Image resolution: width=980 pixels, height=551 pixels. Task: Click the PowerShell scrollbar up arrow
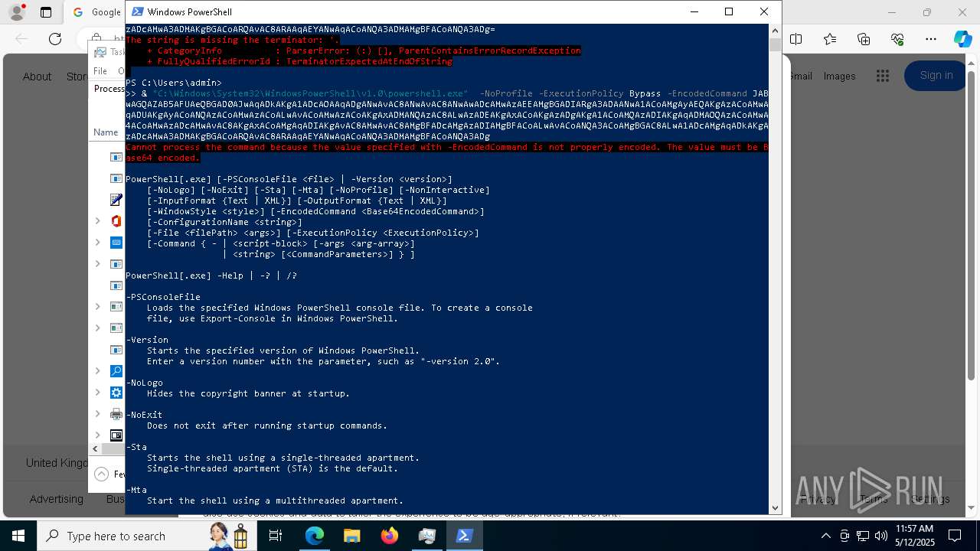point(775,31)
